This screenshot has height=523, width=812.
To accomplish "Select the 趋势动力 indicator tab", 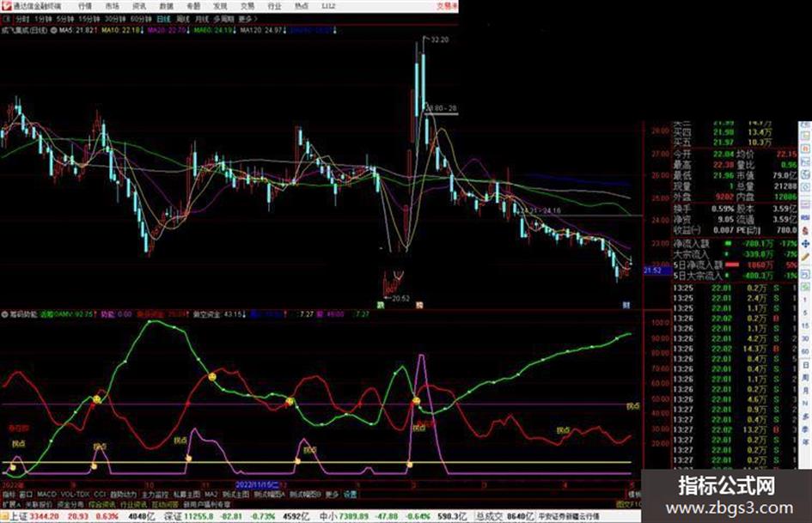I will (x=124, y=495).
